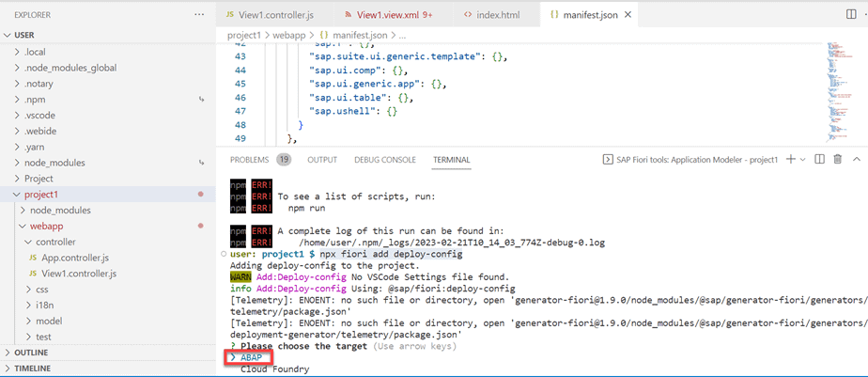Click npx fiori add deploy-config command
Image resolution: width=868 pixels, height=377 pixels.
(x=391, y=255)
